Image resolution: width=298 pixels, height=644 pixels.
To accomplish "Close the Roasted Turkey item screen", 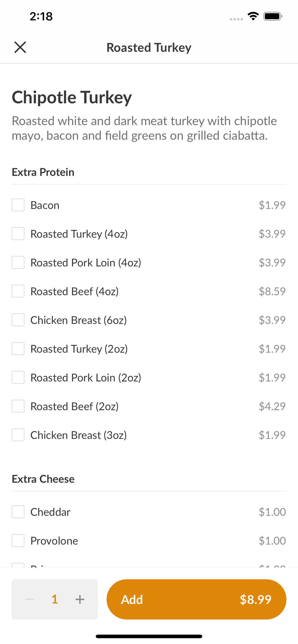I will tap(20, 47).
